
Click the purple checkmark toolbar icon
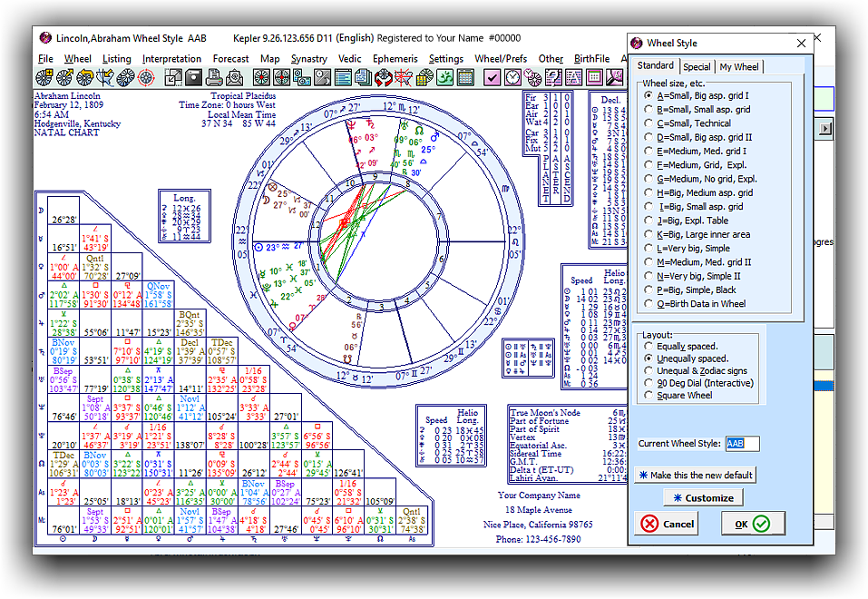click(493, 77)
